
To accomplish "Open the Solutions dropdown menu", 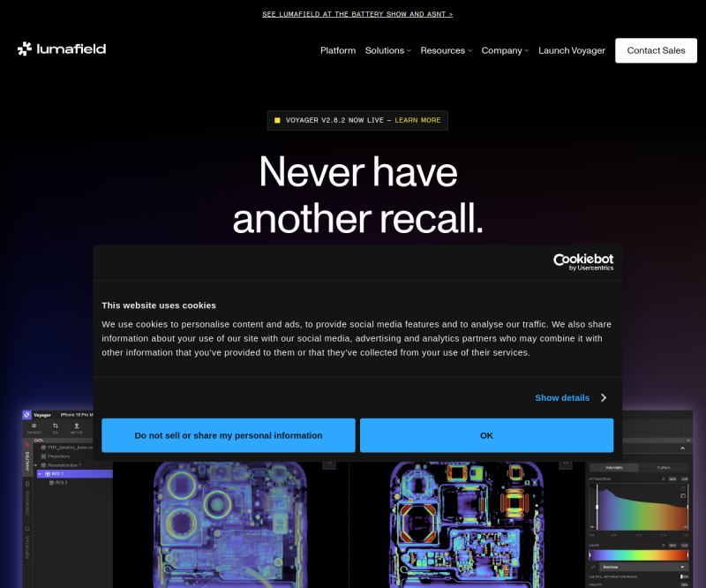I will 388,50.
